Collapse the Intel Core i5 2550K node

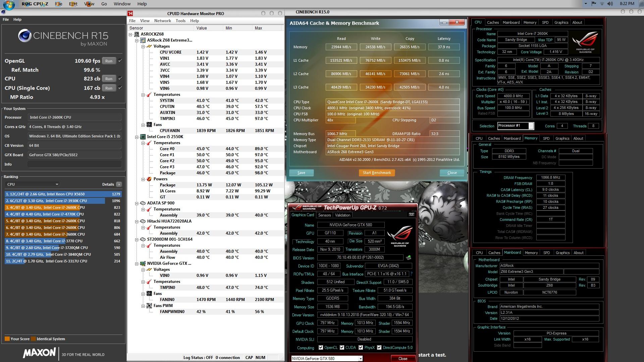click(137, 137)
